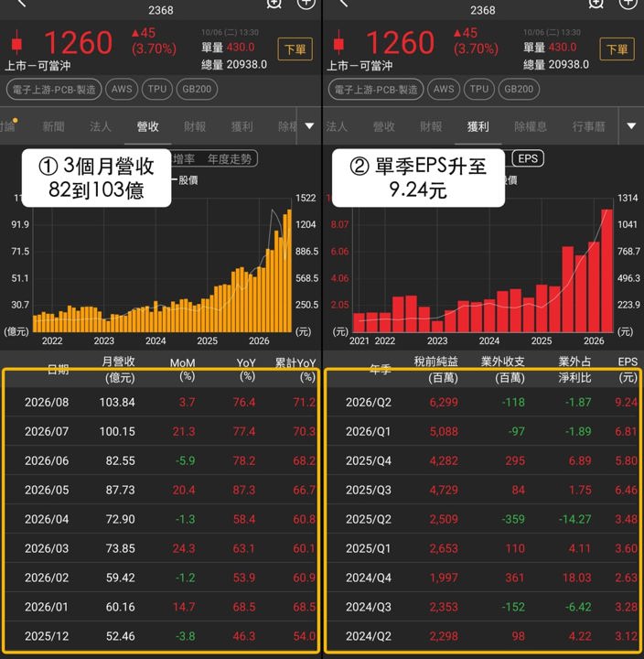This screenshot has width=644, height=659.
Task: Select monthly revenue value 59.42
Action: [x=120, y=578]
